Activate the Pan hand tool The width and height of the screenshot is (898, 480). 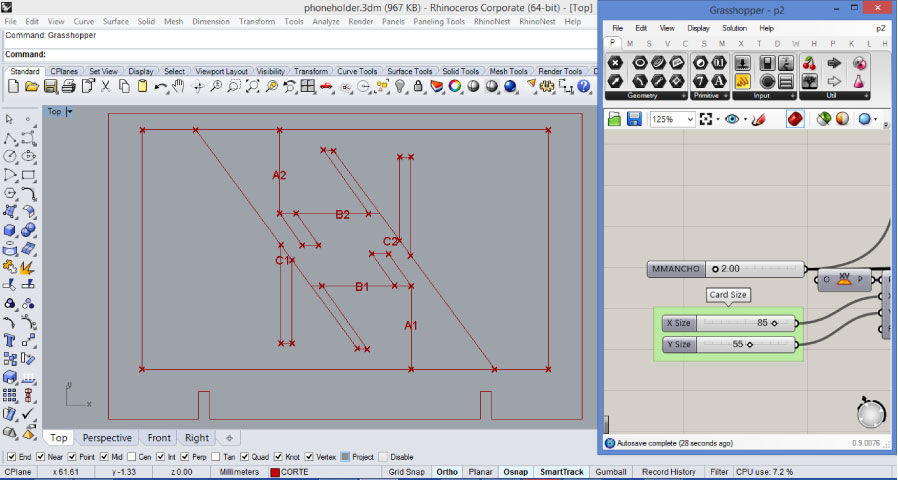(179, 86)
